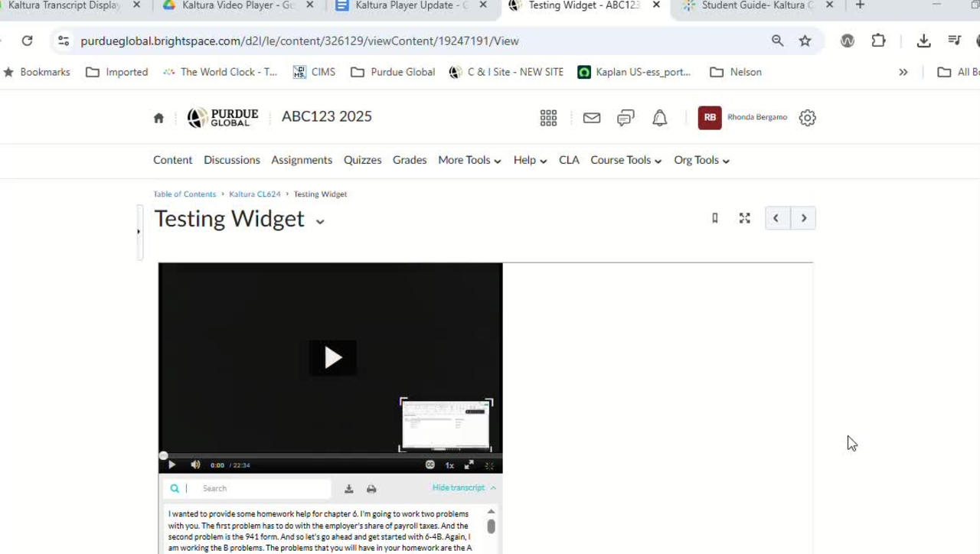Screen dimensions: 980x554
Task: Bookmark page with star icon
Action: click(x=805, y=41)
